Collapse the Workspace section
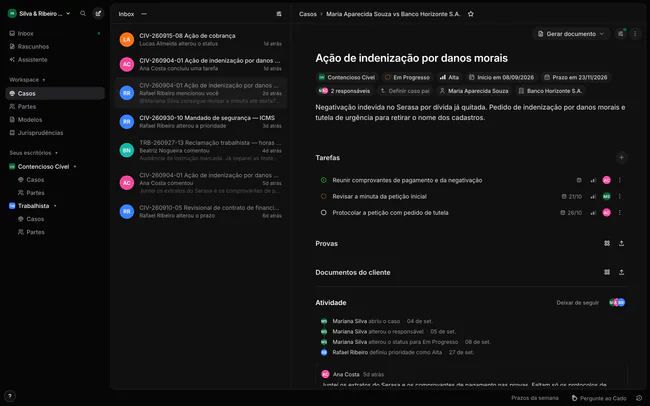The image size is (650, 406). pos(27,80)
